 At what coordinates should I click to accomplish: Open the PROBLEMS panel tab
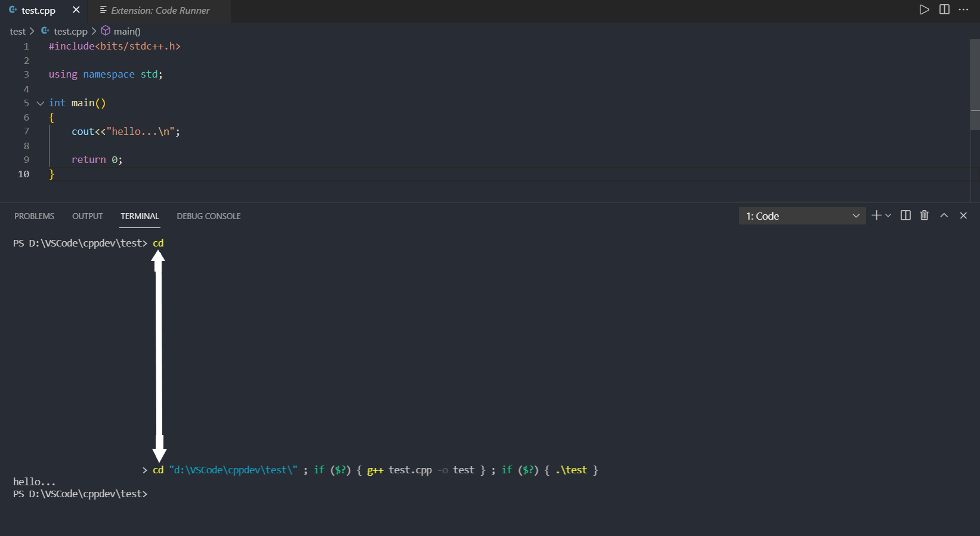tap(34, 216)
